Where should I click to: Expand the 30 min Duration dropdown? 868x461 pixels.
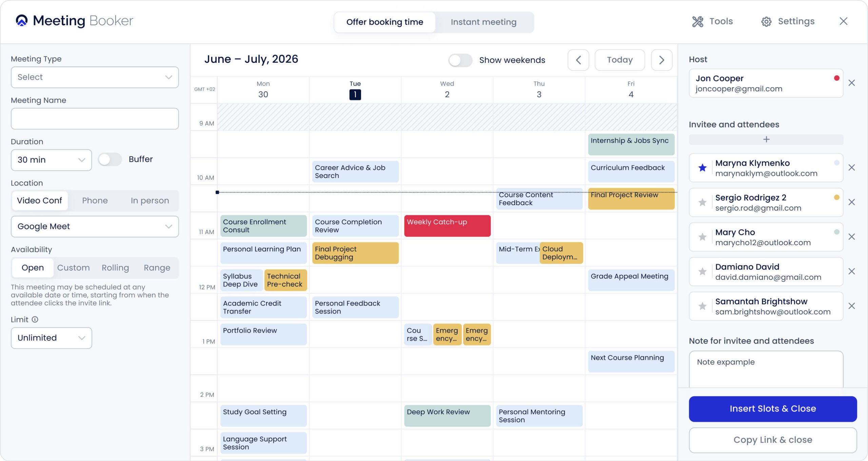[51, 160]
